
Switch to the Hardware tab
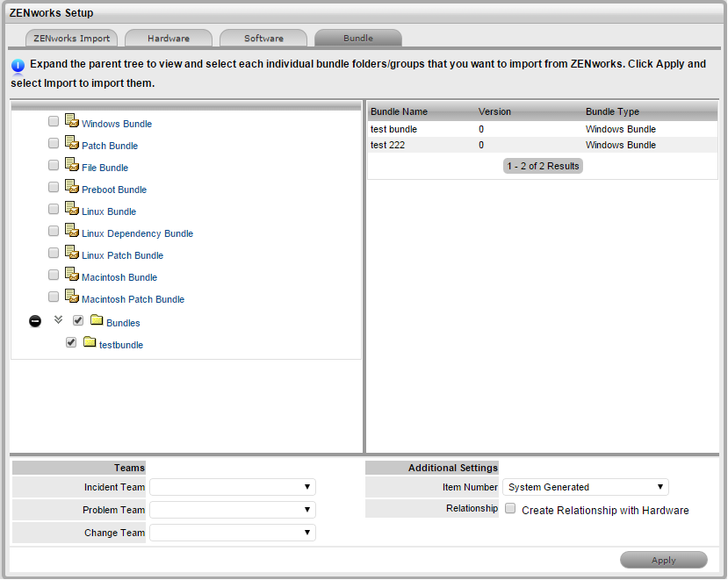pos(169,39)
